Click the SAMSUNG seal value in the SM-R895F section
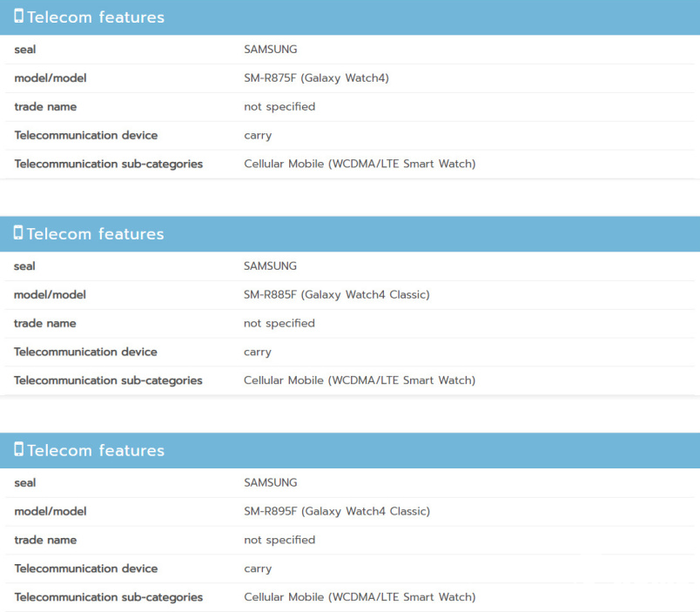Viewport: 700px width, 612px height. point(270,483)
